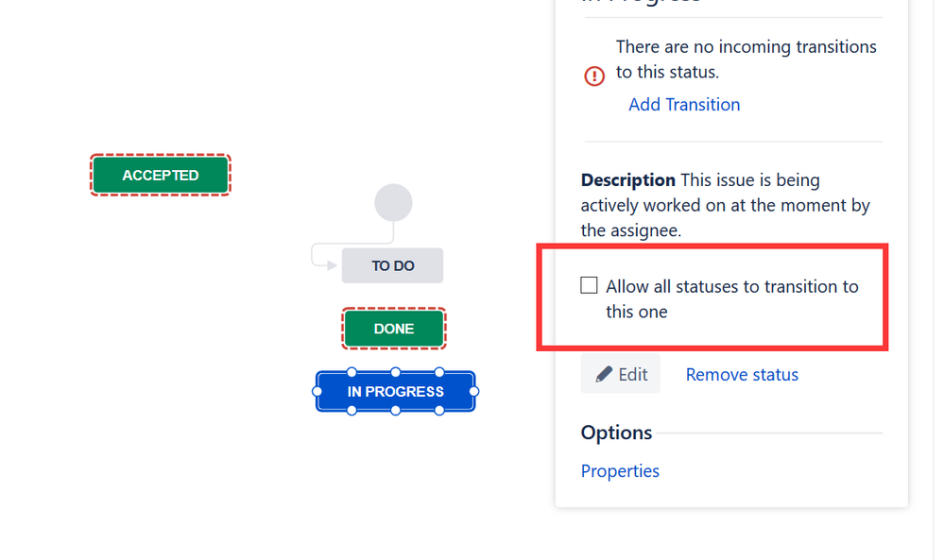Select the grey start circle node
The width and height of the screenshot is (944, 560).
point(393,203)
